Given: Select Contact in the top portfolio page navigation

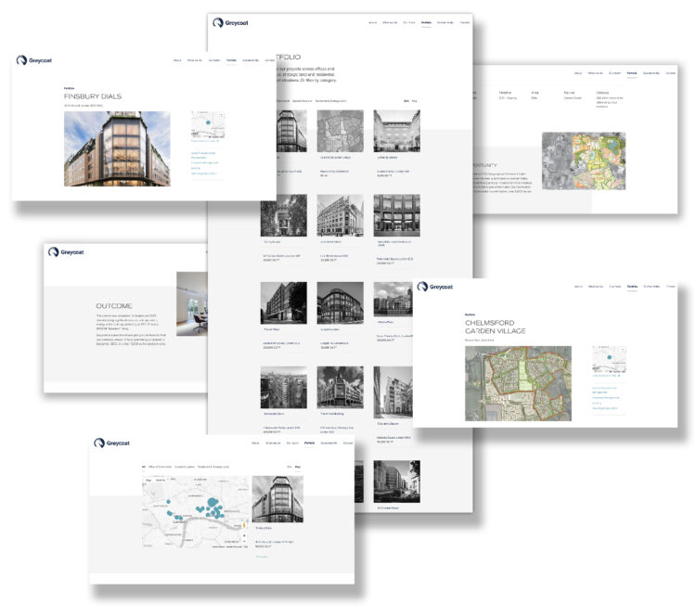Looking at the screenshot, I should [x=464, y=20].
